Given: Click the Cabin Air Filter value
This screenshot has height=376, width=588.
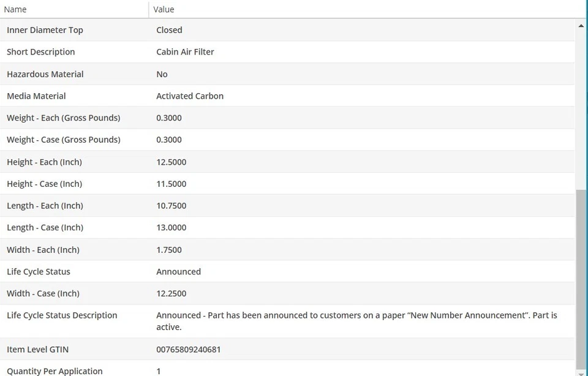Looking at the screenshot, I should click(x=185, y=52).
